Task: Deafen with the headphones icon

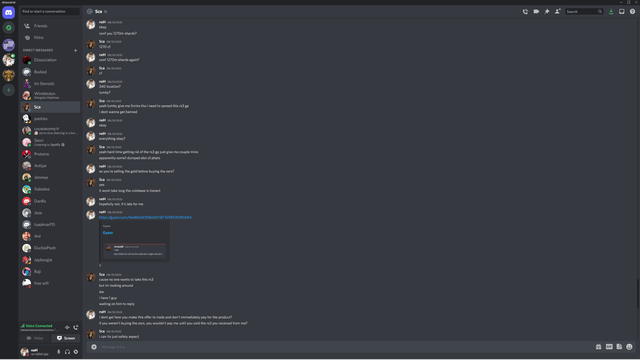Action: [x=67, y=351]
